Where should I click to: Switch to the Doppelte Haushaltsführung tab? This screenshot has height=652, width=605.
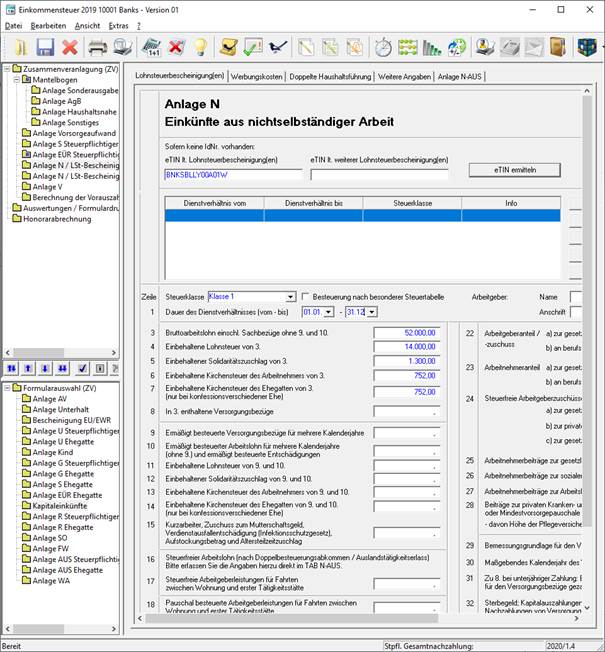tap(330, 77)
